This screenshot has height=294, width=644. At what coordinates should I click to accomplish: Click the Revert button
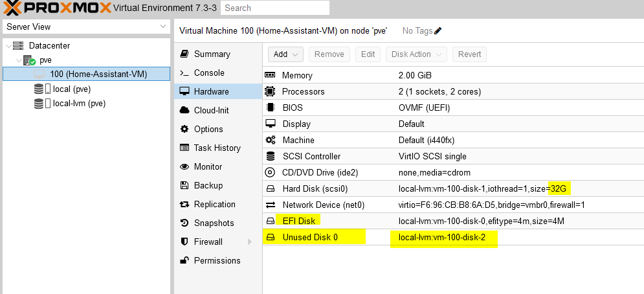(469, 54)
